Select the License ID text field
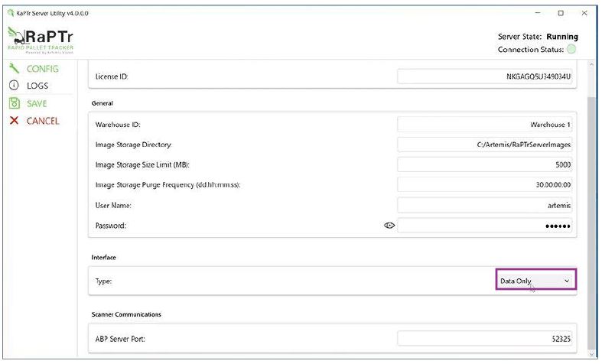The width and height of the screenshot is (602, 364). pos(486,77)
